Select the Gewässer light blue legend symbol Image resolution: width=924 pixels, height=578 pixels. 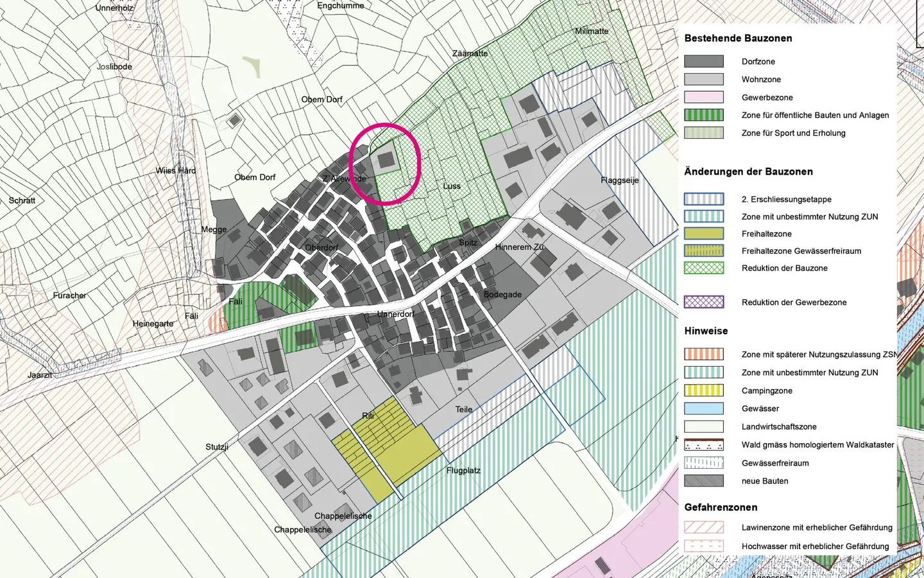point(703,408)
